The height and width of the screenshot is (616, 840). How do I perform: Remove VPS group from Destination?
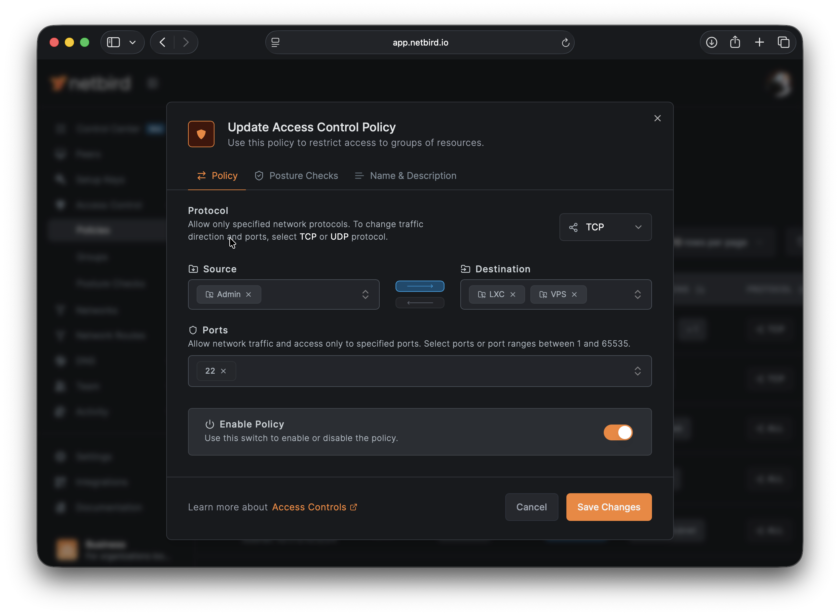[574, 294]
